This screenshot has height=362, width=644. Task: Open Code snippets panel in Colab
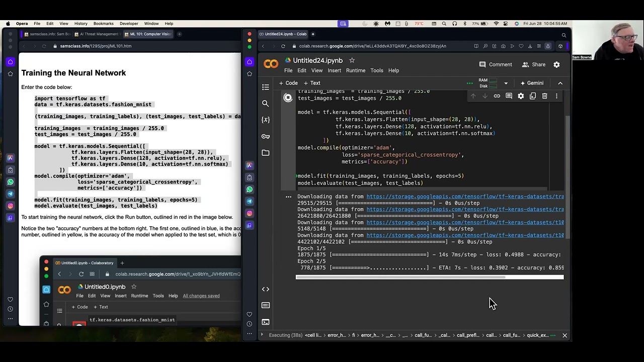[266, 289]
